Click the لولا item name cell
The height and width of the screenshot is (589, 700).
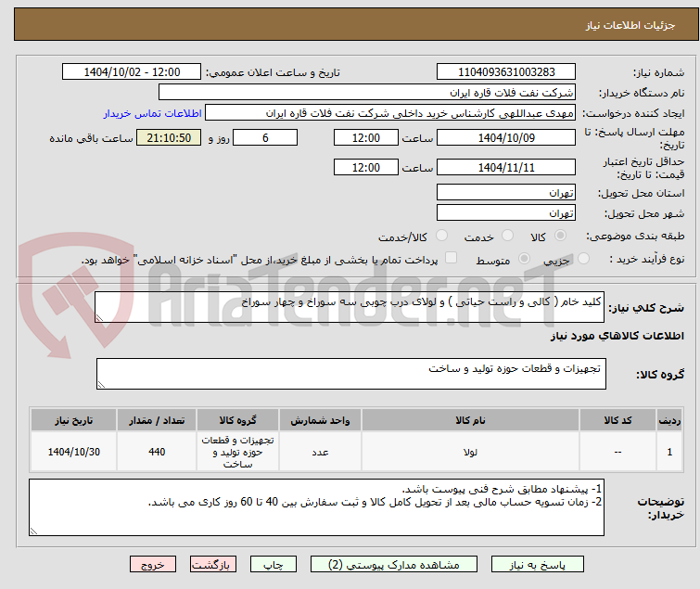pyautogui.click(x=470, y=452)
